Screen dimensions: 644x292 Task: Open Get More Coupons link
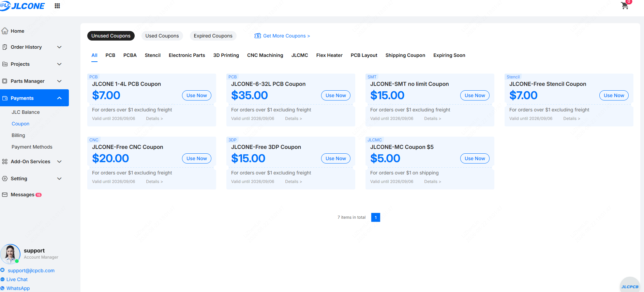pyautogui.click(x=286, y=36)
